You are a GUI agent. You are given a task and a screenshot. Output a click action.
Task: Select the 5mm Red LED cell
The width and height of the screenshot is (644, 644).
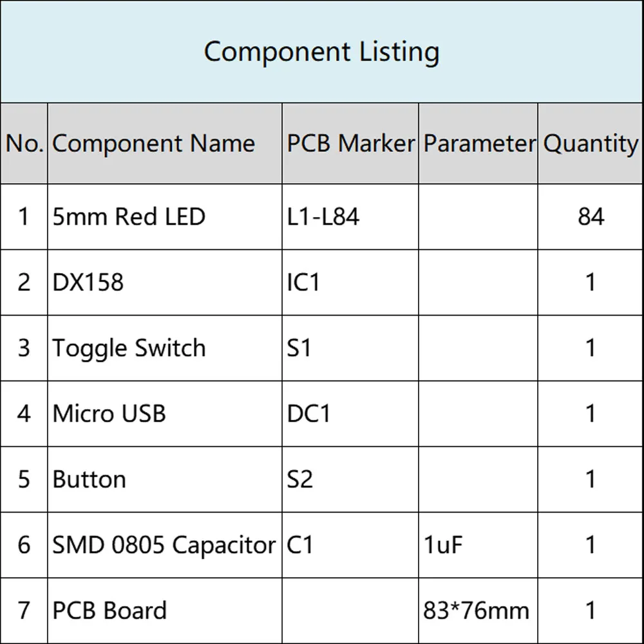165,216
